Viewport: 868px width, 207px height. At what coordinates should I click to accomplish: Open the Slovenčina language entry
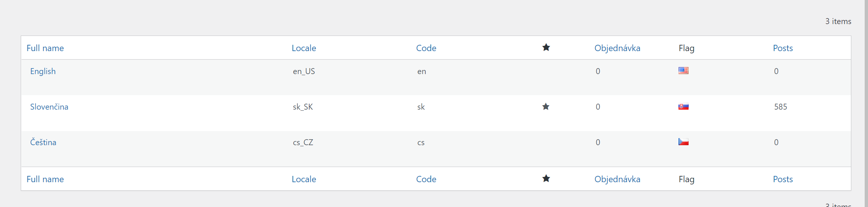[49, 107]
